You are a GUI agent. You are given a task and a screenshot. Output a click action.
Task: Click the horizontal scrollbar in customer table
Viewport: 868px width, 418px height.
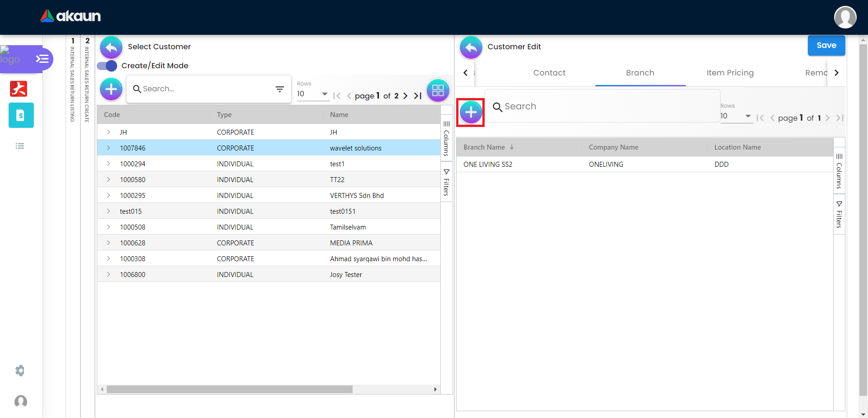coord(230,389)
